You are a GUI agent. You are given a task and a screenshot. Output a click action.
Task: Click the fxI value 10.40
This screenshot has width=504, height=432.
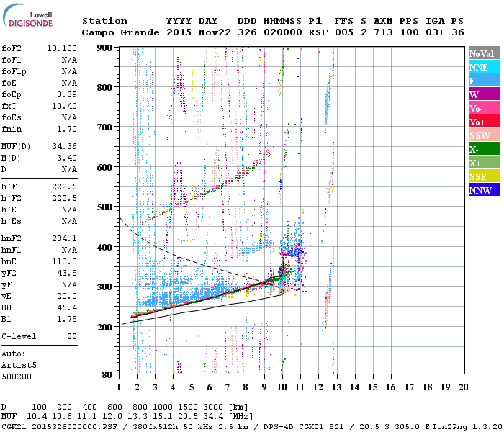(x=64, y=106)
